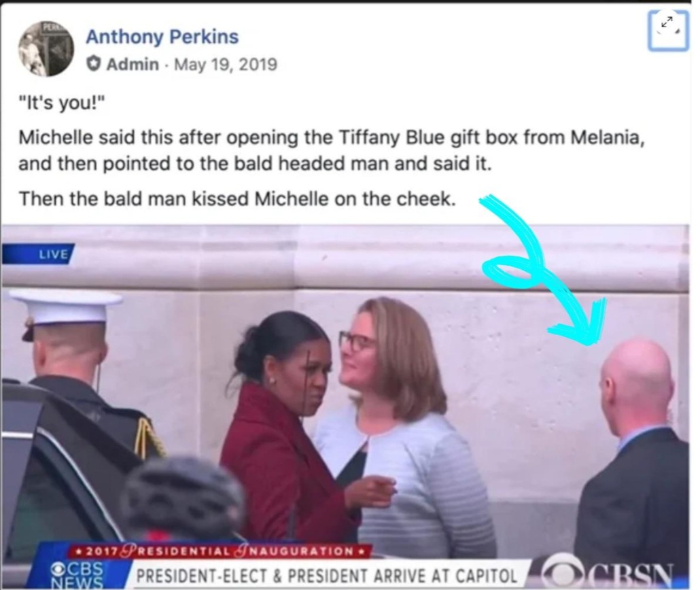
Task: Open the May 19, 2019 post timestamp
Action: 226,65
